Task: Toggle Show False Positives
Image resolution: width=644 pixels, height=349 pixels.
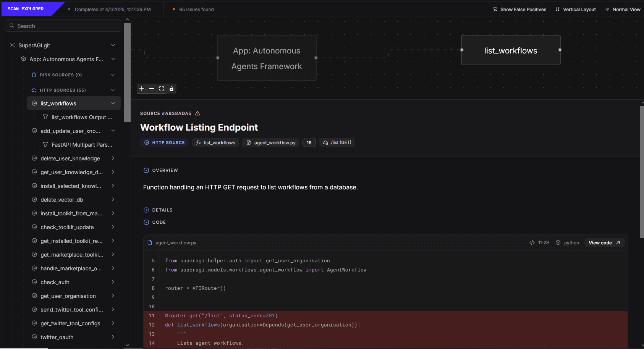Action: [520, 9]
